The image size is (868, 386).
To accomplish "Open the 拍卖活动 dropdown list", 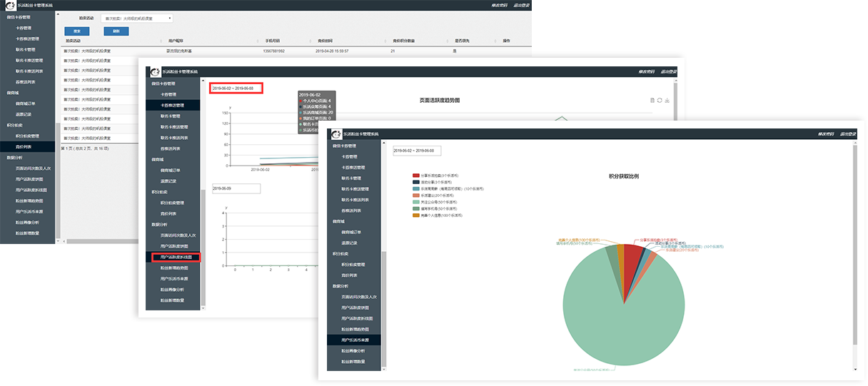I will point(136,18).
